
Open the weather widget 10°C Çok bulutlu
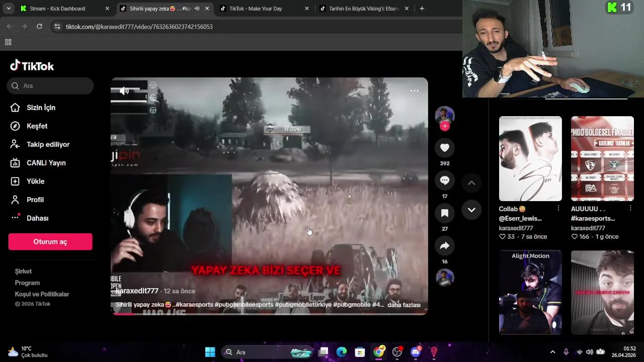point(28,352)
